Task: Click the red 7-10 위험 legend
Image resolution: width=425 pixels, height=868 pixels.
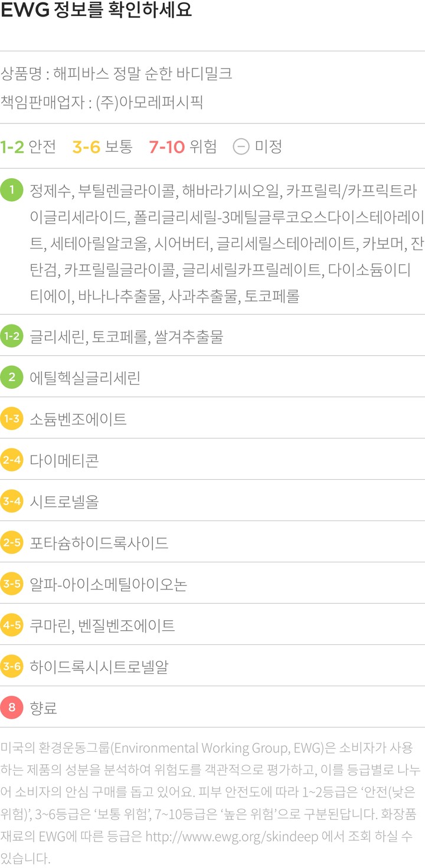Action: click(x=182, y=146)
